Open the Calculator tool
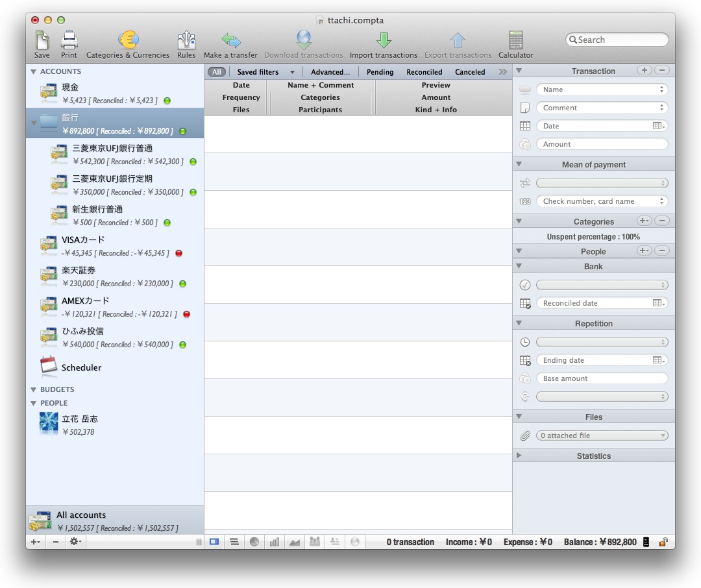 (515, 42)
